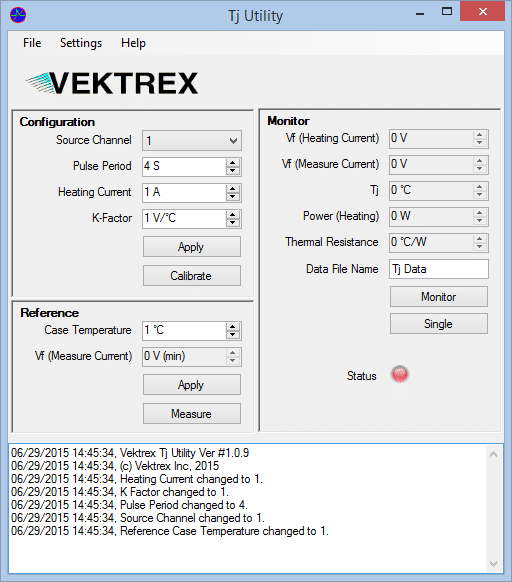512x582 pixels.
Task: Close the Tj Utility window
Action: (x=483, y=12)
